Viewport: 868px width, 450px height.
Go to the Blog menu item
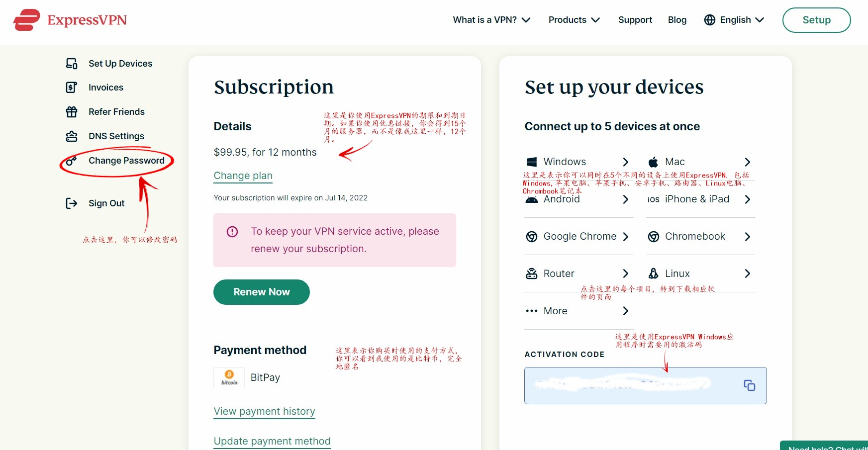tap(677, 20)
